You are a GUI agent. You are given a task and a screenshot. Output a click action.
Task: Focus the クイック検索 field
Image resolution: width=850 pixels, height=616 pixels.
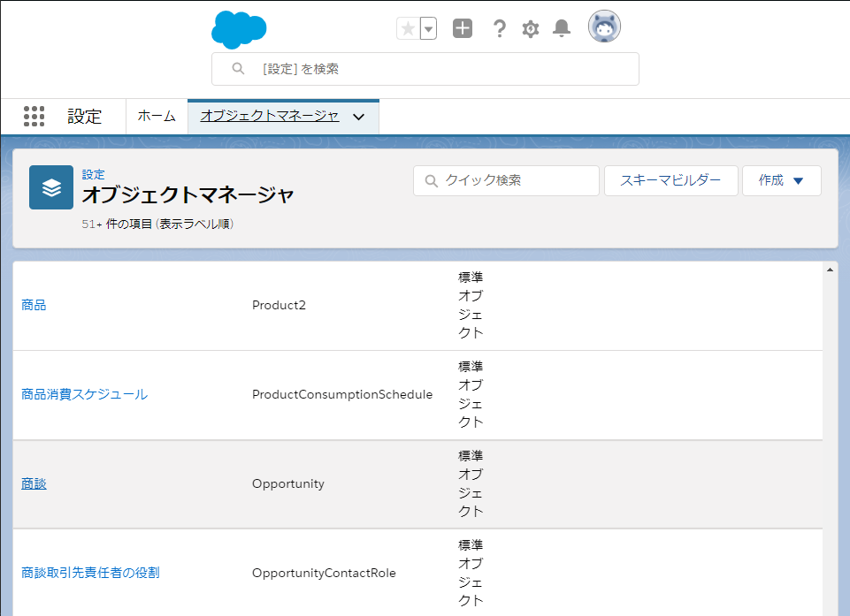(x=506, y=180)
